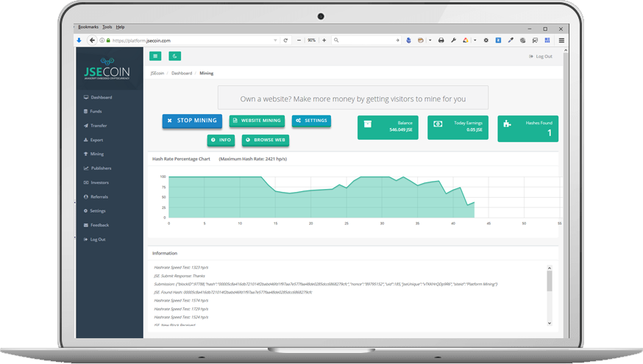Click 'Hashrate Speed Test: 1323 hp/s' log line
The image size is (643, 364).
[181, 268]
